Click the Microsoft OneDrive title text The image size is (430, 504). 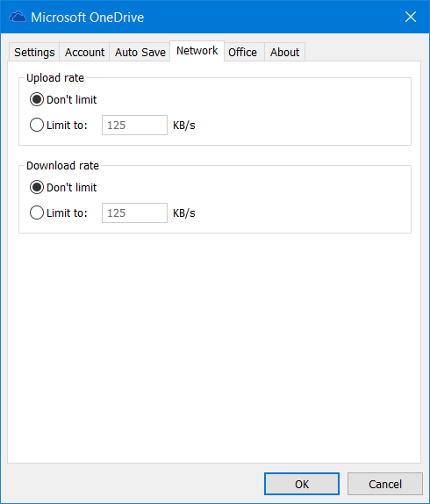(x=88, y=18)
